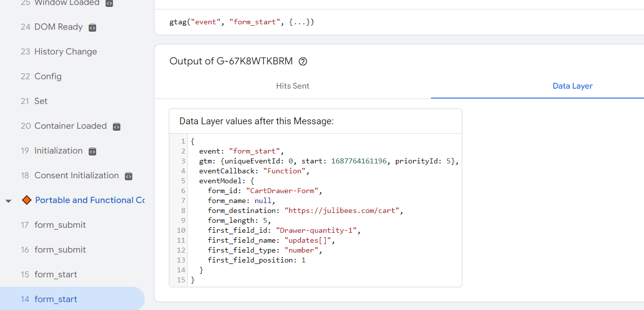The image size is (644, 310).
Task: Click the code icon beside Consent Initialization
Action: [x=128, y=176]
